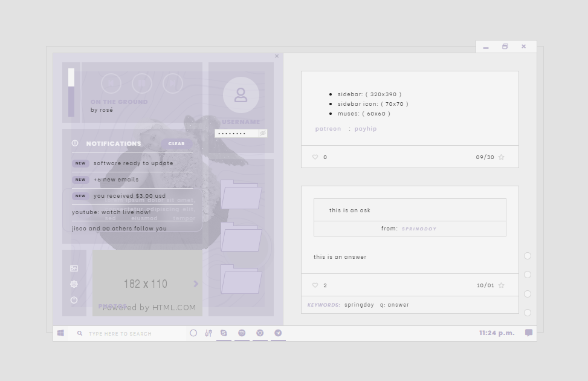Minimize the desktop theme window
The height and width of the screenshot is (381, 588).
click(x=486, y=47)
